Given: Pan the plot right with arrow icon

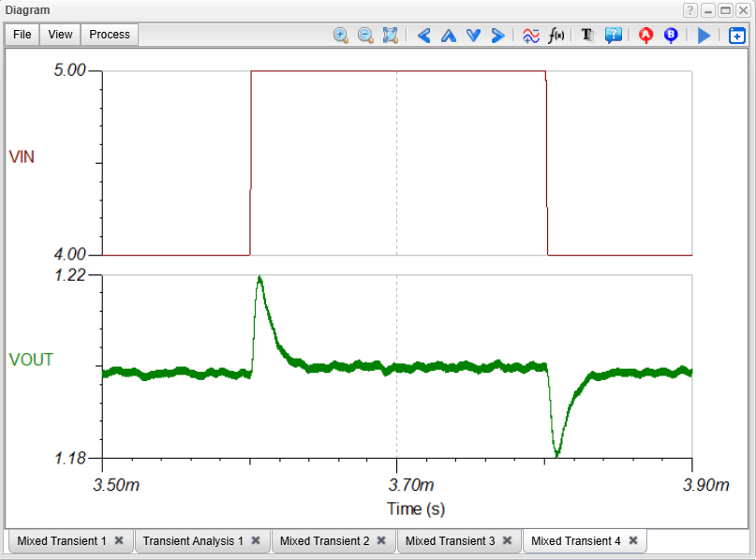Looking at the screenshot, I should [x=497, y=35].
